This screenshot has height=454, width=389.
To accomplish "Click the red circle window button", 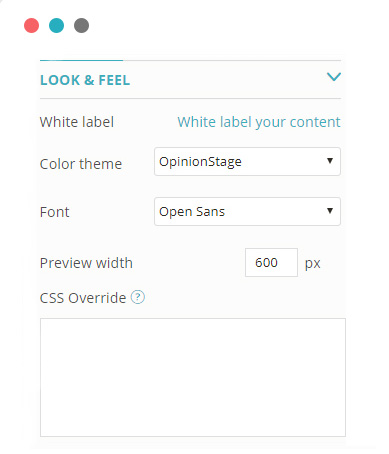I will tap(32, 25).
